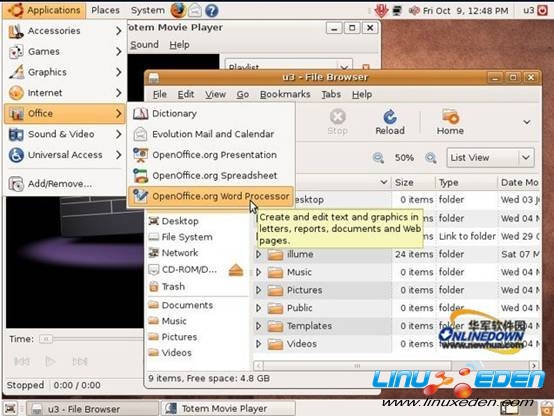The height and width of the screenshot is (416, 554).
Task: Expand the Music folder row
Action: [x=259, y=273]
